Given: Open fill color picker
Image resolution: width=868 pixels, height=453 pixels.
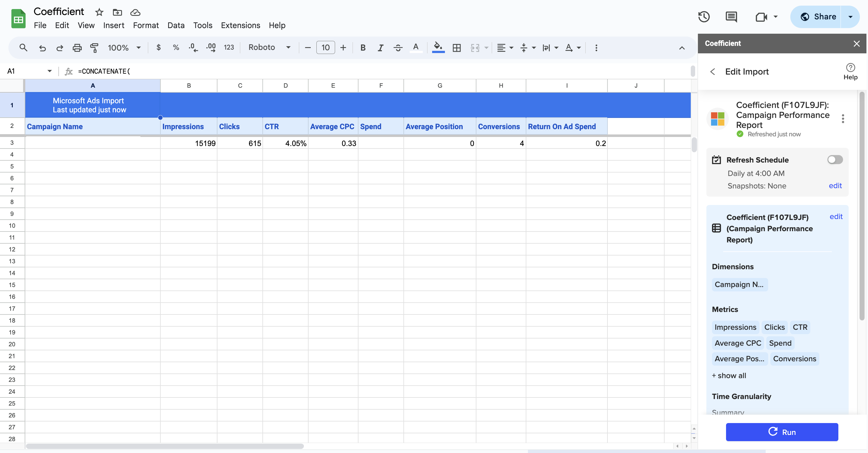Looking at the screenshot, I should point(438,47).
